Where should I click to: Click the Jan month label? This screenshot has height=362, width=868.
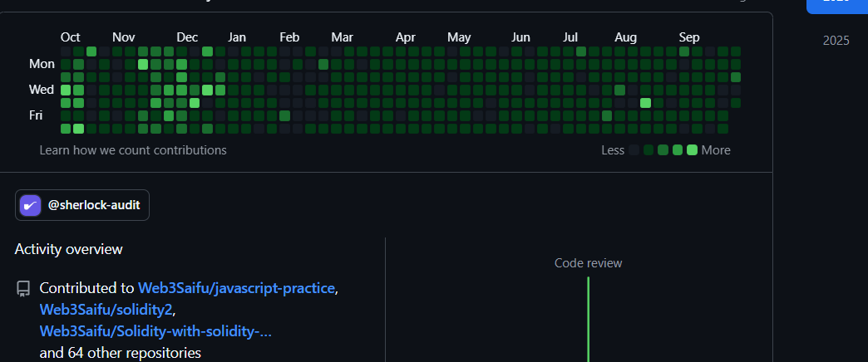237,37
